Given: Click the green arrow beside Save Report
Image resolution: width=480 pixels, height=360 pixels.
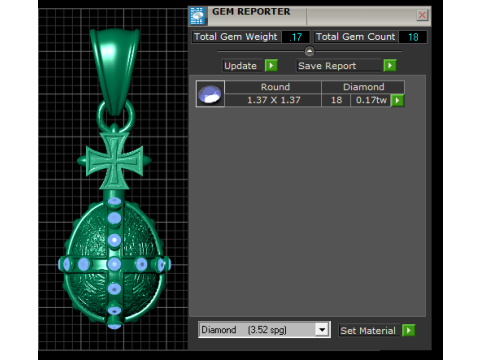Looking at the screenshot, I should (390, 66).
